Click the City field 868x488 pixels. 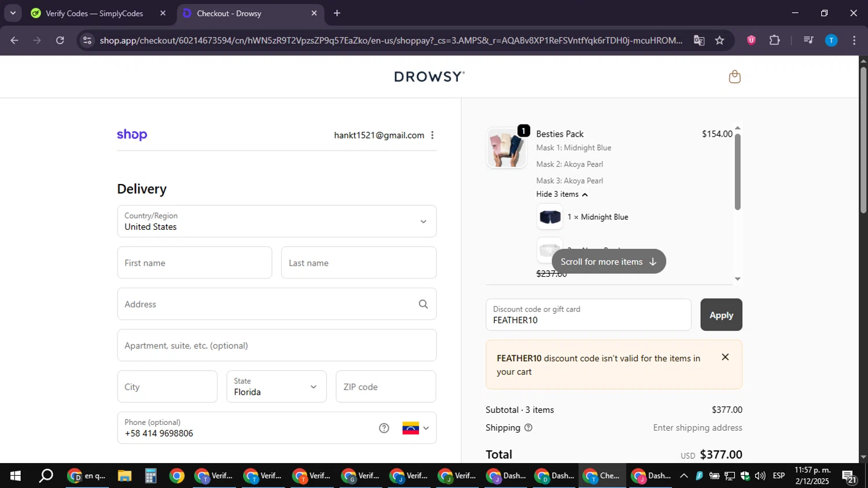tap(167, 387)
